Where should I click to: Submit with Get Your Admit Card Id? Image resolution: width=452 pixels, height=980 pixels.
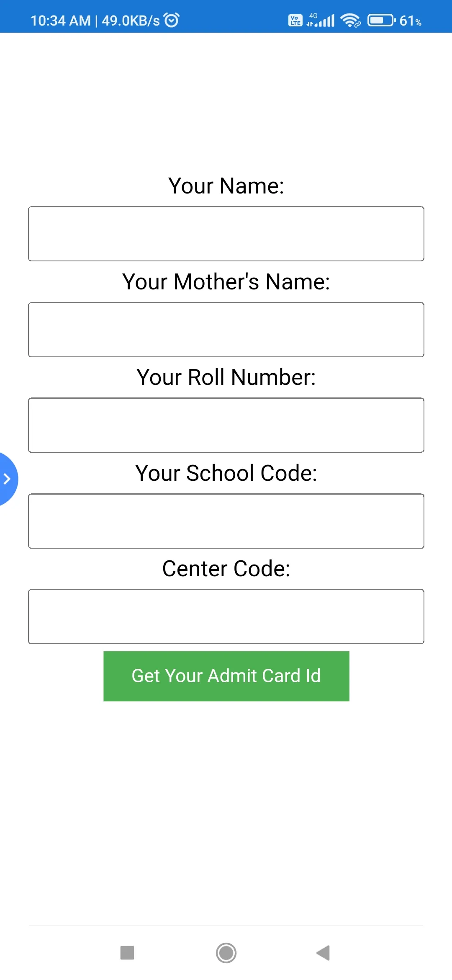(x=226, y=676)
